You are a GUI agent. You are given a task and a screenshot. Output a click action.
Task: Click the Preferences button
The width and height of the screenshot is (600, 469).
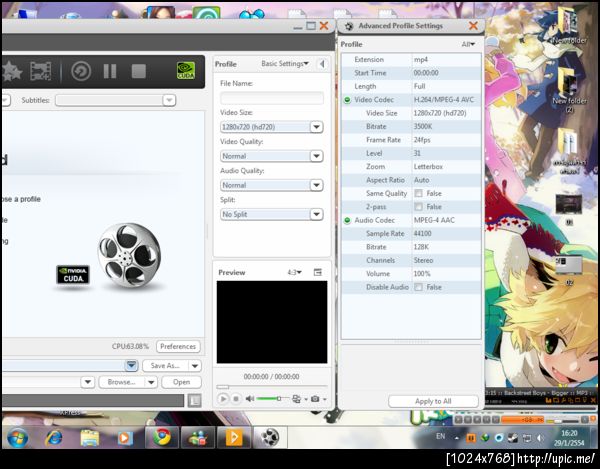[178, 347]
